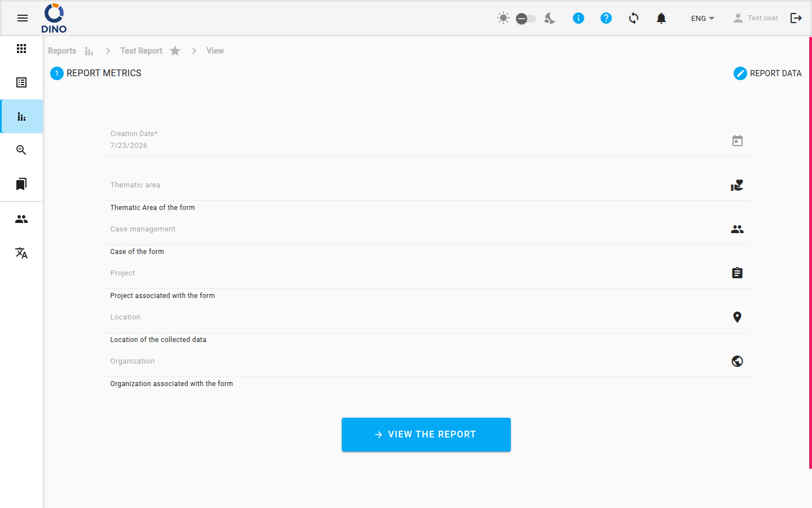Open the calendar date picker icon
812x508 pixels.
(738, 141)
